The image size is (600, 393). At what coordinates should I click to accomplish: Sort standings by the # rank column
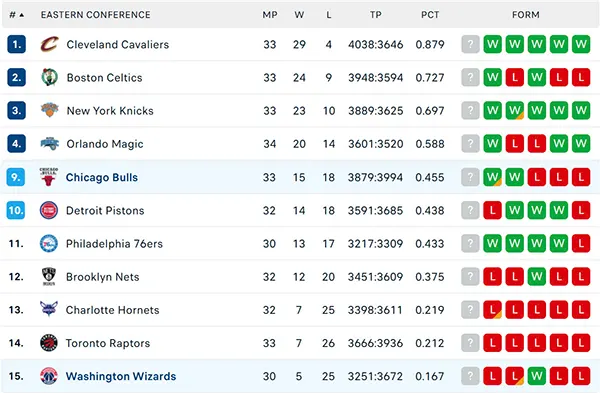(x=16, y=15)
